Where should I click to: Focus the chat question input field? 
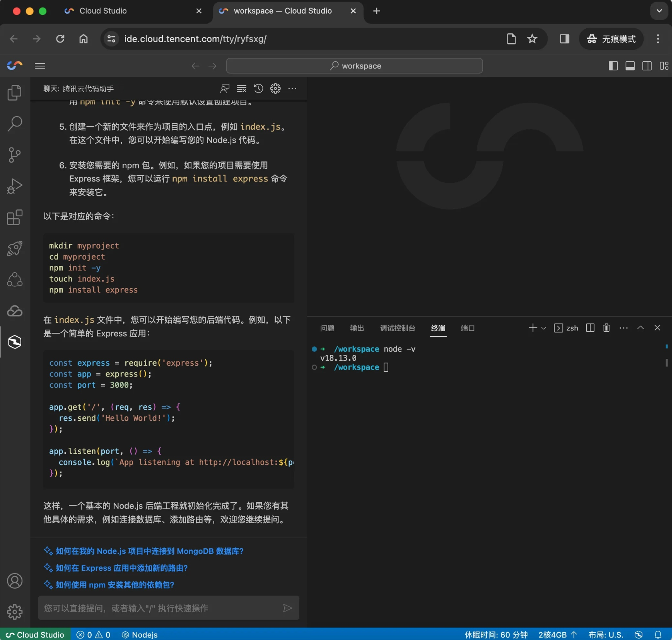coord(160,608)
